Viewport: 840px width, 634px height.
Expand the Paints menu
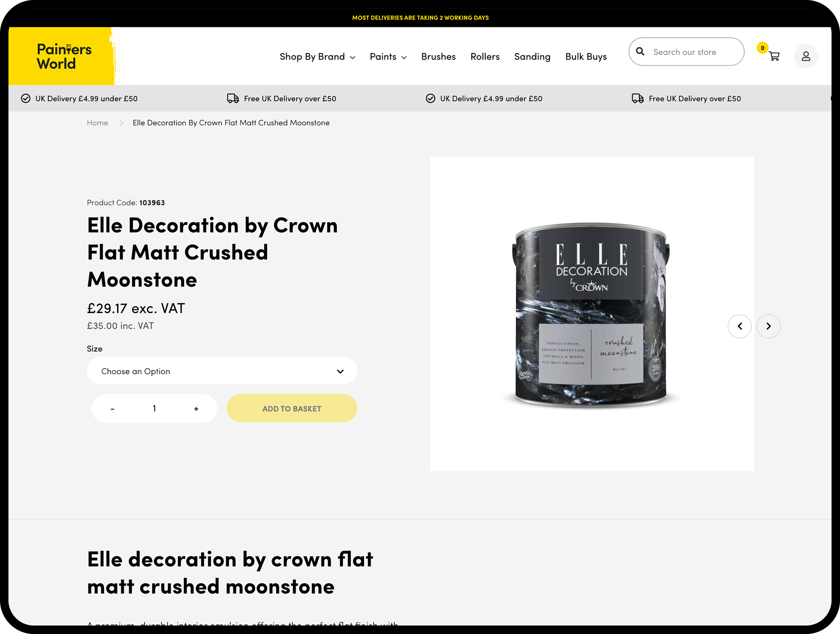(388, 57)
